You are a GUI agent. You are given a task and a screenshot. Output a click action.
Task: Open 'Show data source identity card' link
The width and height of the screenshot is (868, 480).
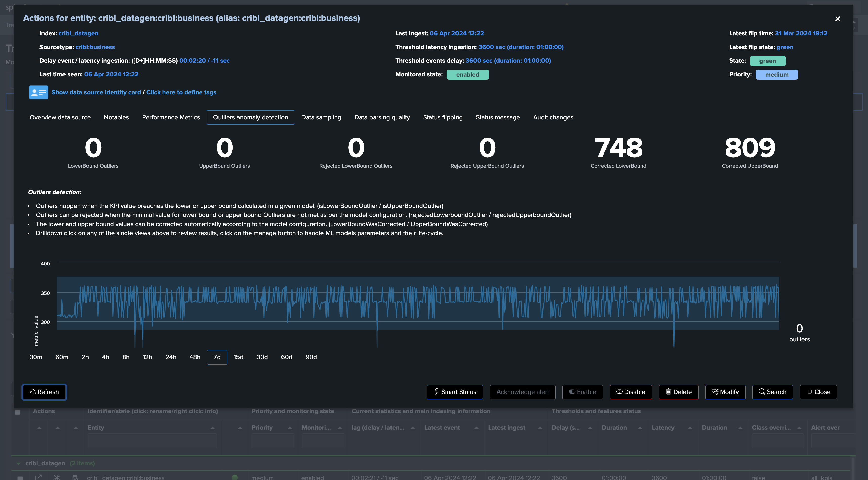[x=96, y=92]
